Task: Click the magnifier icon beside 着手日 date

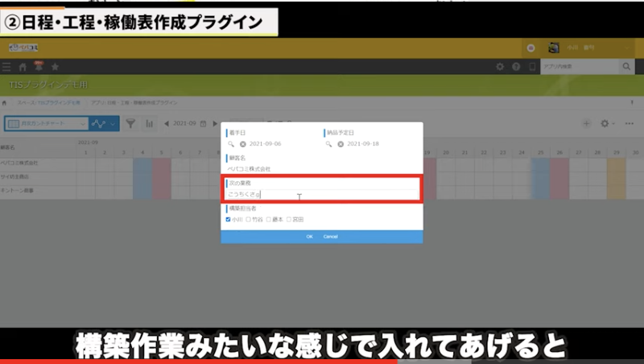Action: click(x=233, y=144)
